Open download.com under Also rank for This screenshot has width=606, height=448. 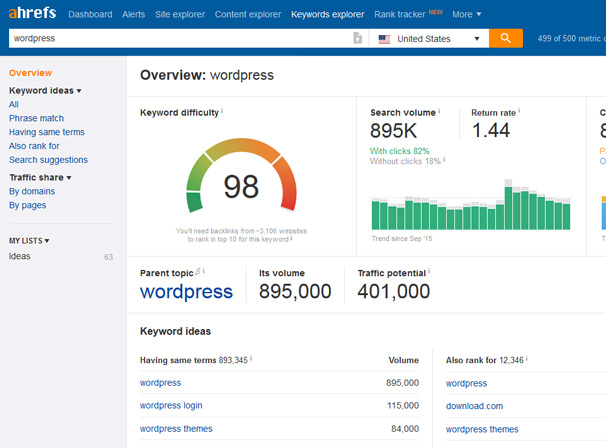[x=474, y=406]
